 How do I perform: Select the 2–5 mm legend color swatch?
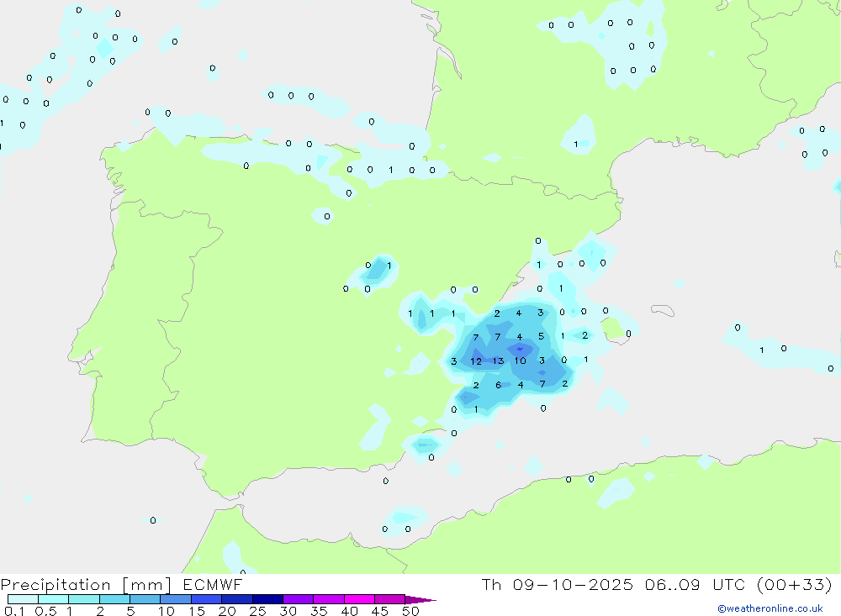[x=114, y=599]
